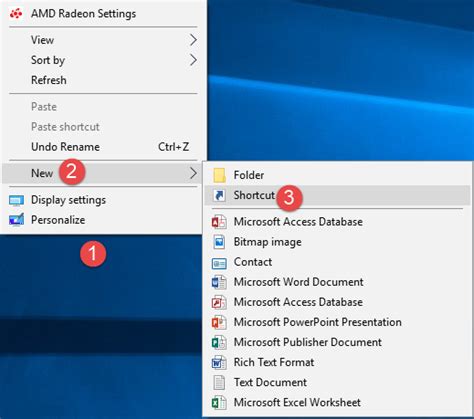Open AMD Radeon Settings via its red icon
474x419 pixels.
pyautogui.click(x=16, y=14)
